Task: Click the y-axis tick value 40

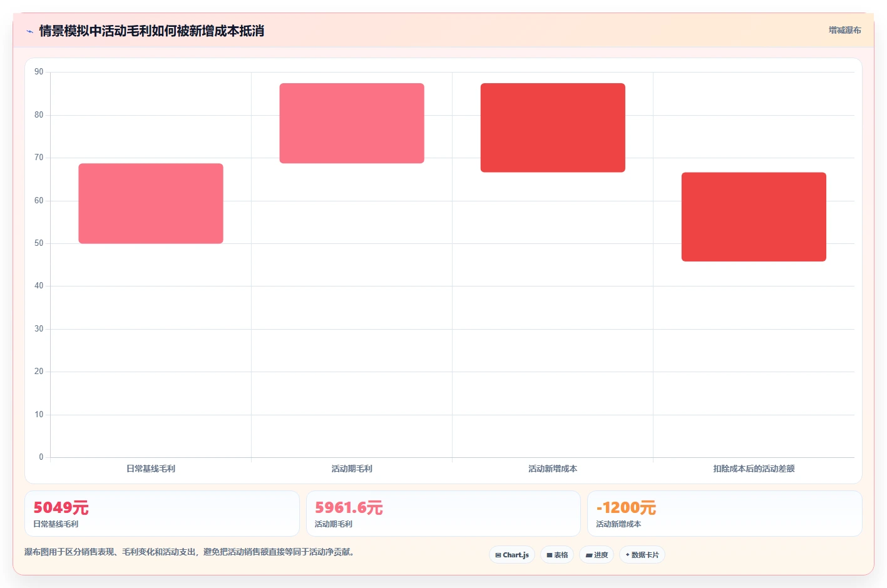Action: 39,286
